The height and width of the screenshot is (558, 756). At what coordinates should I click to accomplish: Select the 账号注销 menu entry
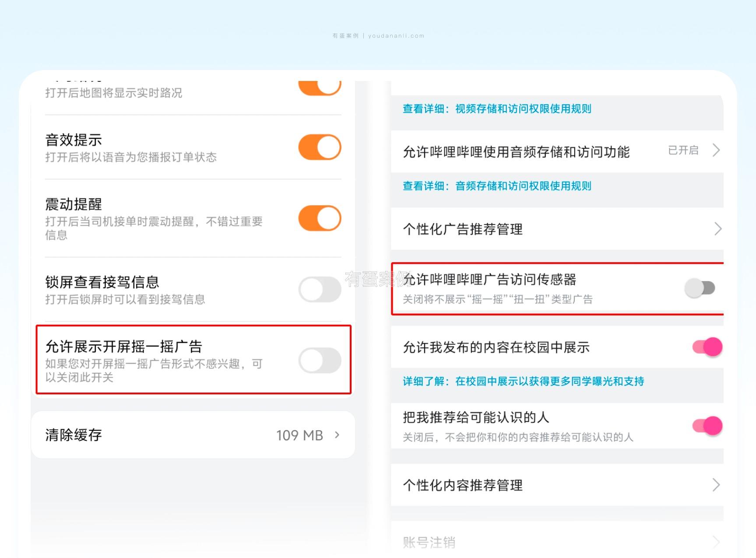[x=429, y=542]
